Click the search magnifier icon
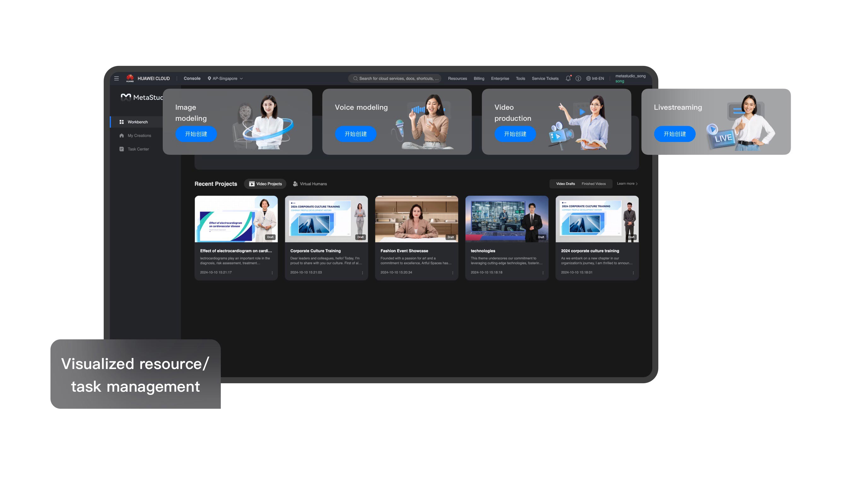 (355, 78)
